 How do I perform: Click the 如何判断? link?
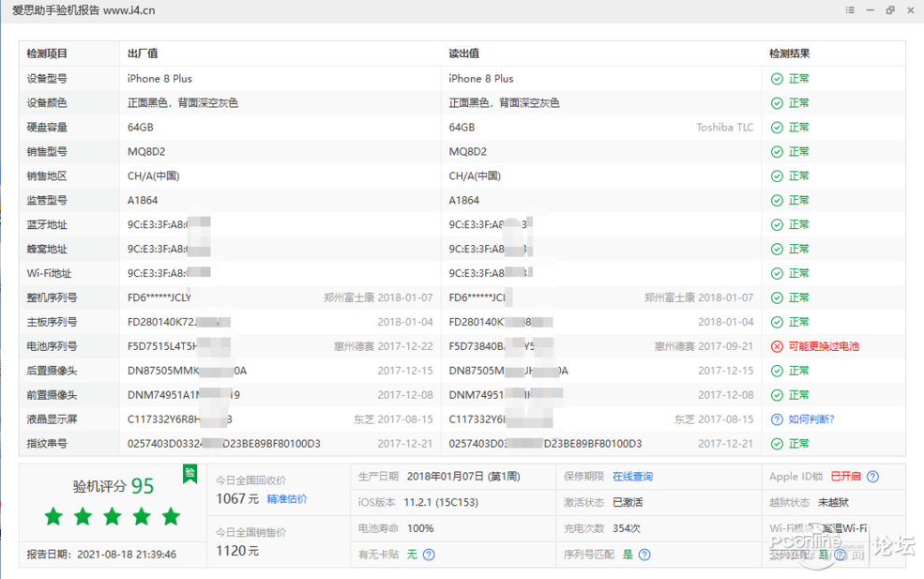coord(811,419)
